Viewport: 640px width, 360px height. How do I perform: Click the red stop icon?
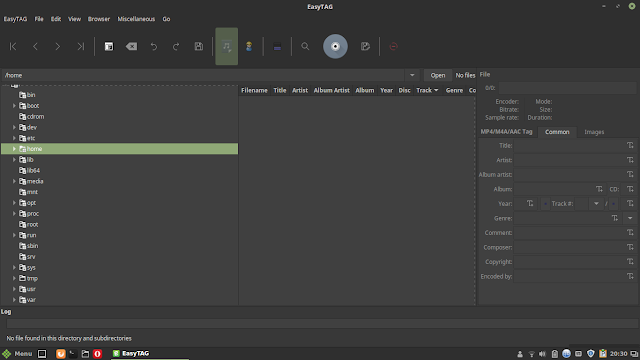393,47
